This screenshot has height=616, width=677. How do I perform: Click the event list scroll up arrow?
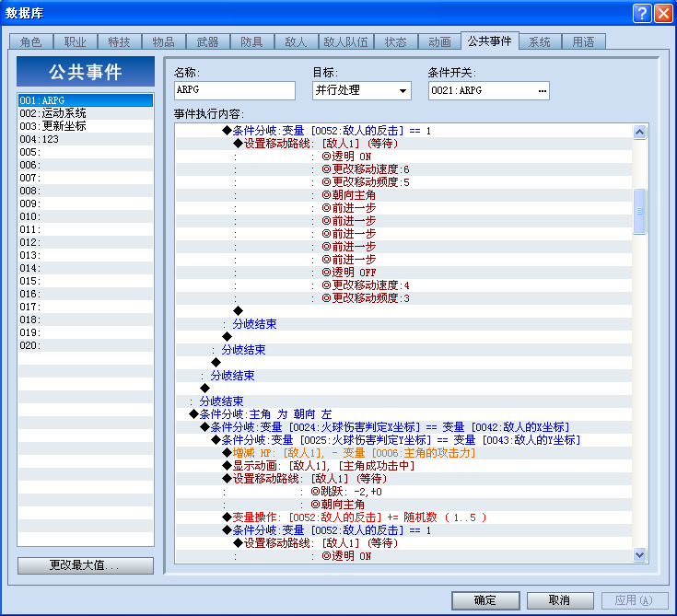(639, 132)
